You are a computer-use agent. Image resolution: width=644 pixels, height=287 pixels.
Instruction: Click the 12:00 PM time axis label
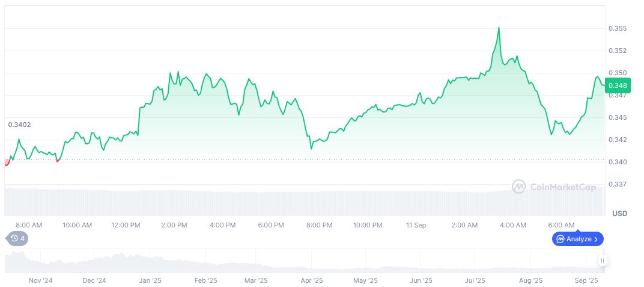point(126,225)
